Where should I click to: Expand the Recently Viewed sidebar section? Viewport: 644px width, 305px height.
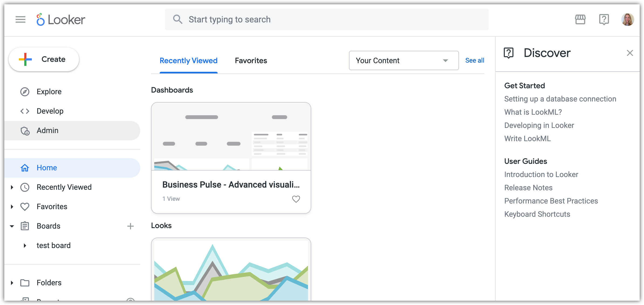pos(12,187)
